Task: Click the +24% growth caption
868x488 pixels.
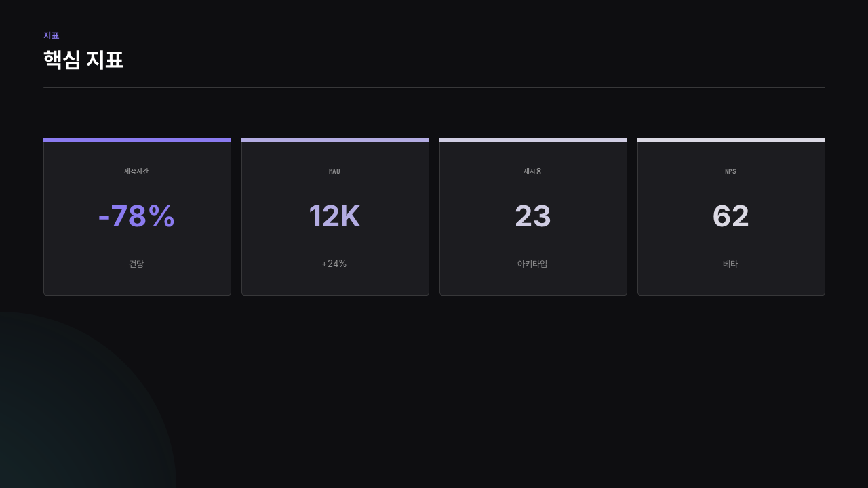Action: (334, 264)
